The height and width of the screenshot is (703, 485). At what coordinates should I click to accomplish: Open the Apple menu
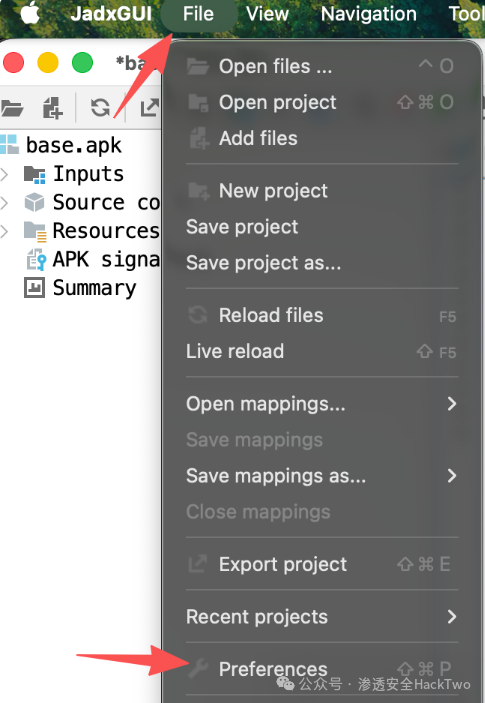30,14
